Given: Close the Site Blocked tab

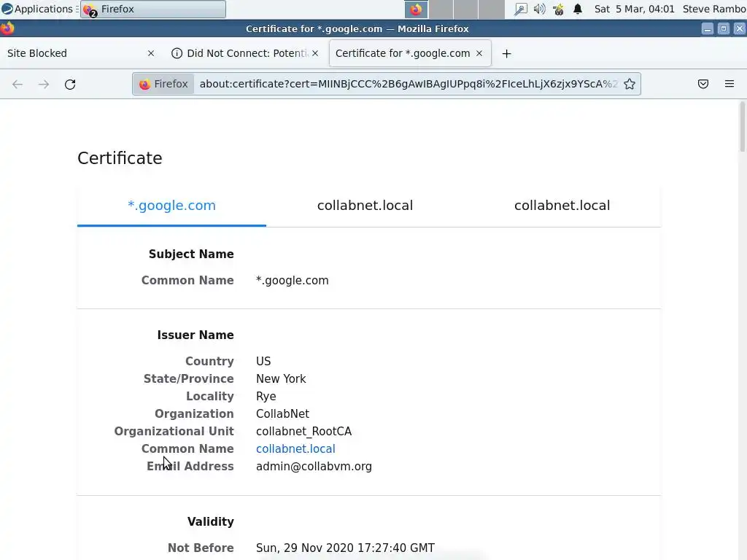Looking at the screenshot, I should pos(151,53).
